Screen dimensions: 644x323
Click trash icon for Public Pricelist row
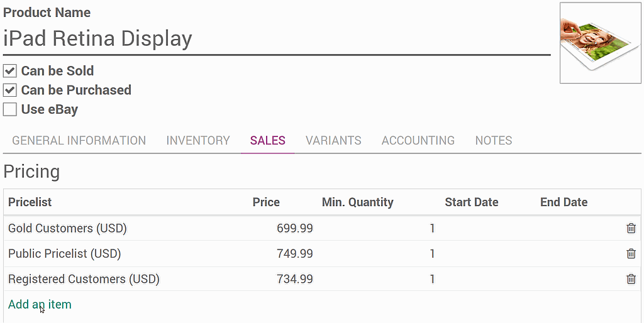(631, 253)
